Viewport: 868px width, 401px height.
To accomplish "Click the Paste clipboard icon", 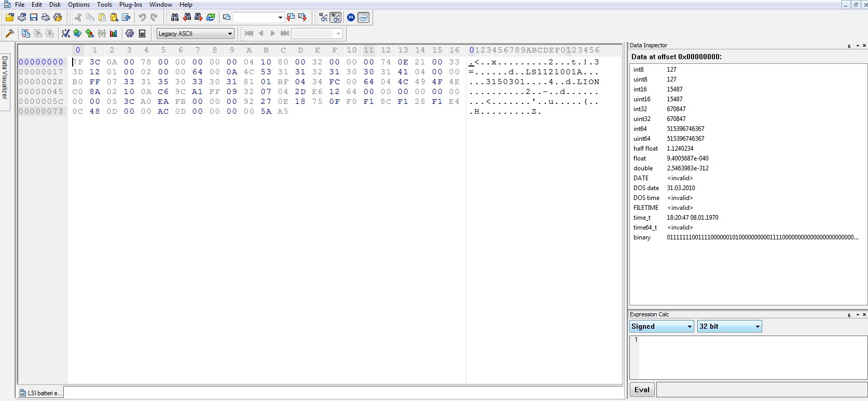I will pos(102,18).
